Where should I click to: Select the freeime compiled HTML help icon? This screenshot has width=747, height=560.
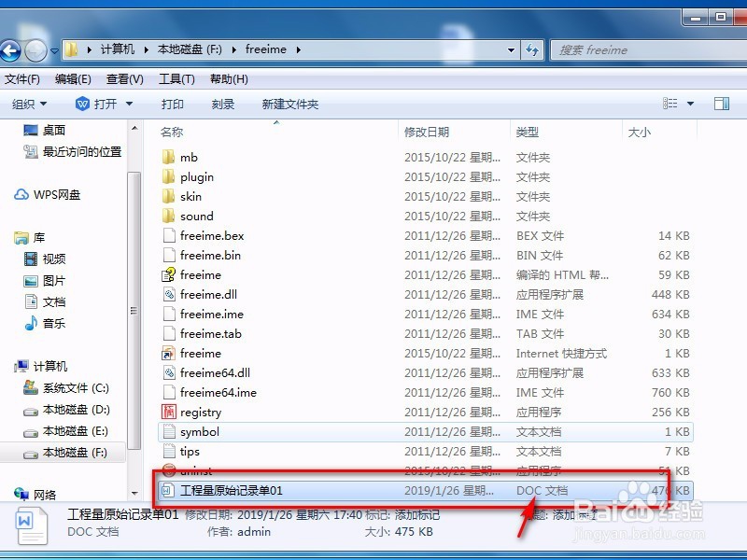tap(169, 274)
